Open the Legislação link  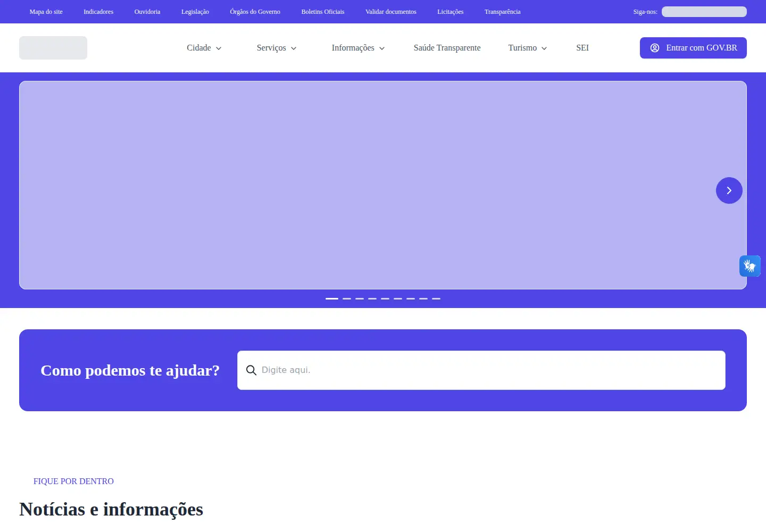[195, 12]
